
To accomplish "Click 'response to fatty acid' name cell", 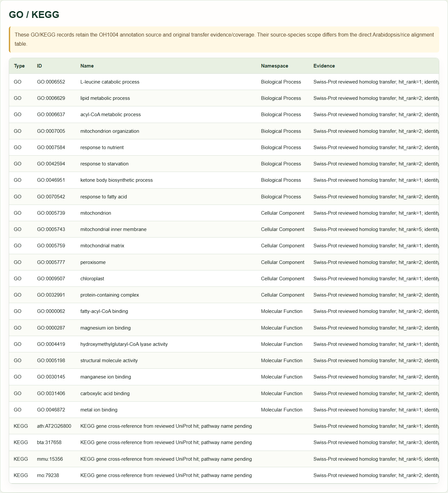I will [104, 197].
